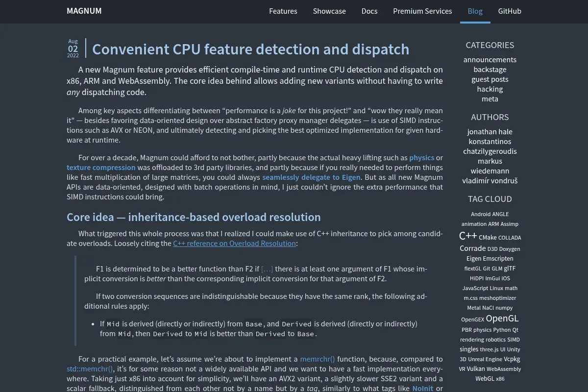Viewport: 588px width, 392px height.
Task: Open the meshoptimizer tag
Action: 498,298
